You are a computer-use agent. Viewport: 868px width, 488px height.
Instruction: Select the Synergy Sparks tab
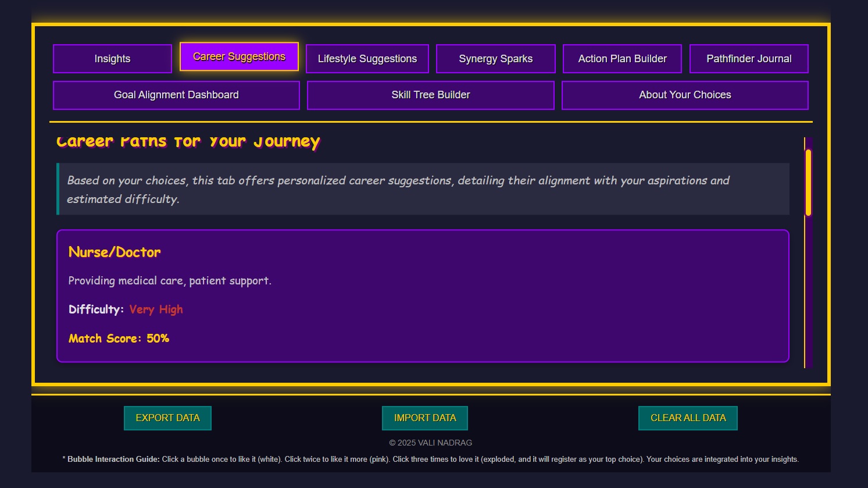(495, 58)
